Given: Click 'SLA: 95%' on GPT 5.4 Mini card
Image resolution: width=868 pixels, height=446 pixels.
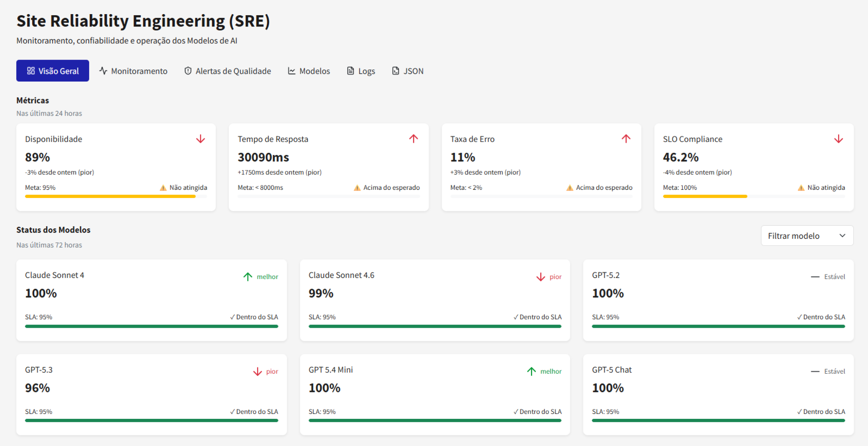Looking at the screenshot, I should point(322,412).
